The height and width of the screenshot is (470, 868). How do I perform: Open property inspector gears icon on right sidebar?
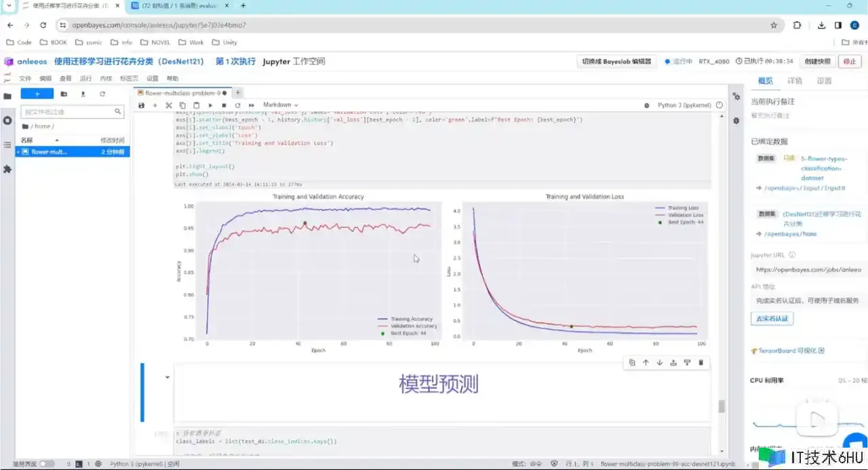[x=736, y=96]
